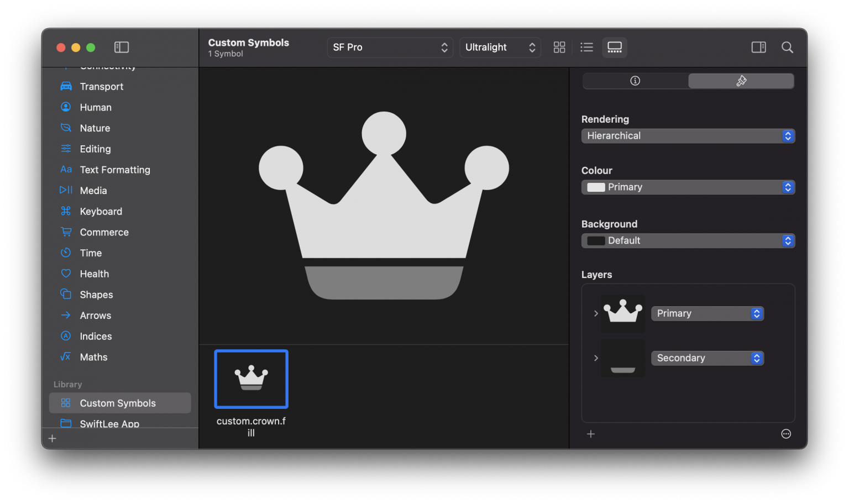
Task: Expand the Secondary layer disclosure arrow
Action: (596, 358)
